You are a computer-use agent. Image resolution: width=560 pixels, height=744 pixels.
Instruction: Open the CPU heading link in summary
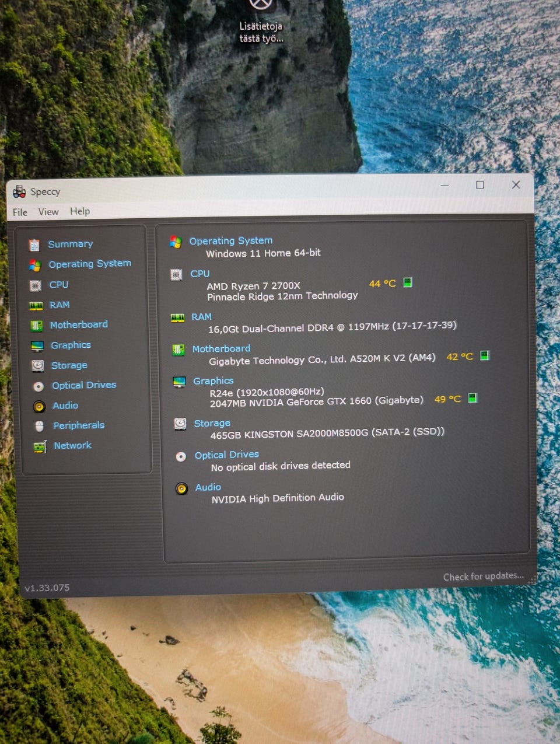click(x=200, y=273)
